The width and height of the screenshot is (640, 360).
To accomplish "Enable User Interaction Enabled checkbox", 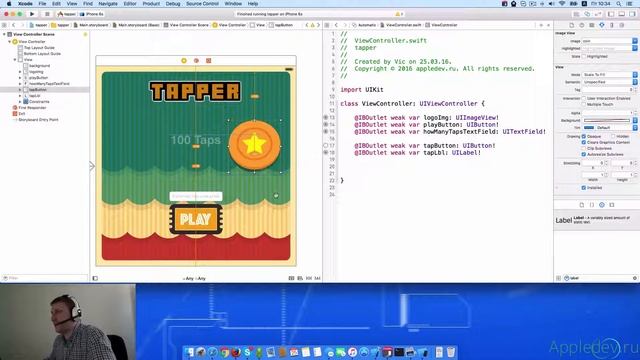I will pyautogui.click(x=584, y=98).
